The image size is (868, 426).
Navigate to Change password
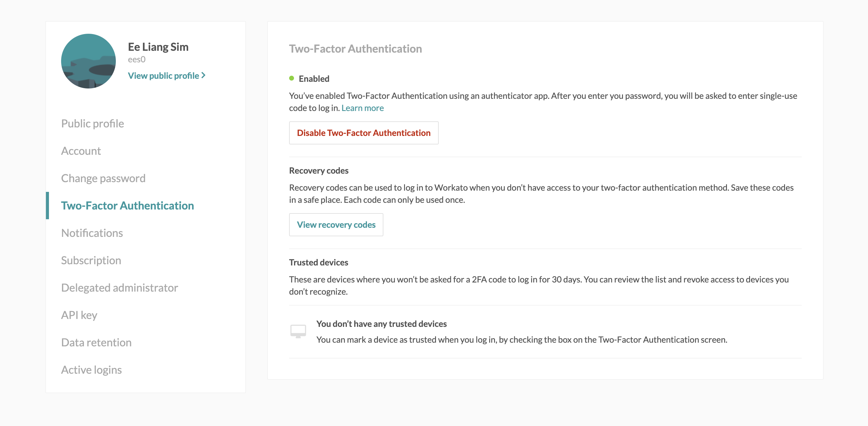(103, 178)
